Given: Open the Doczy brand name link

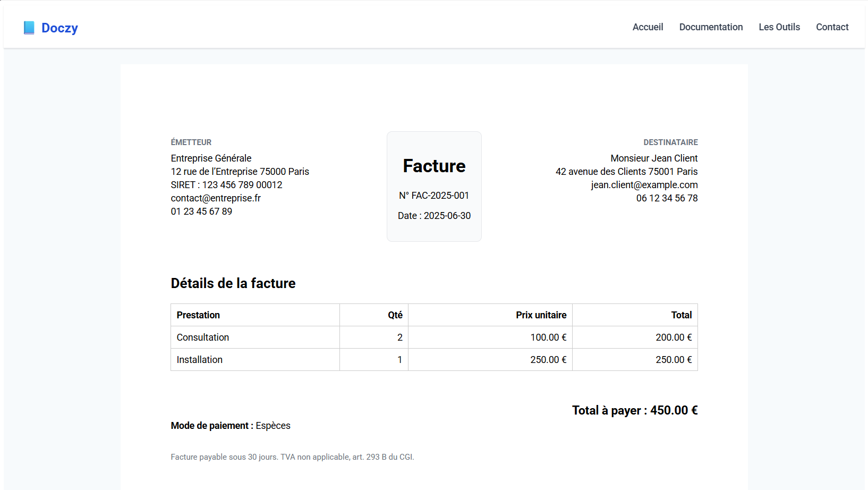Looking at the screenshot, I should (x=59, y=28).
